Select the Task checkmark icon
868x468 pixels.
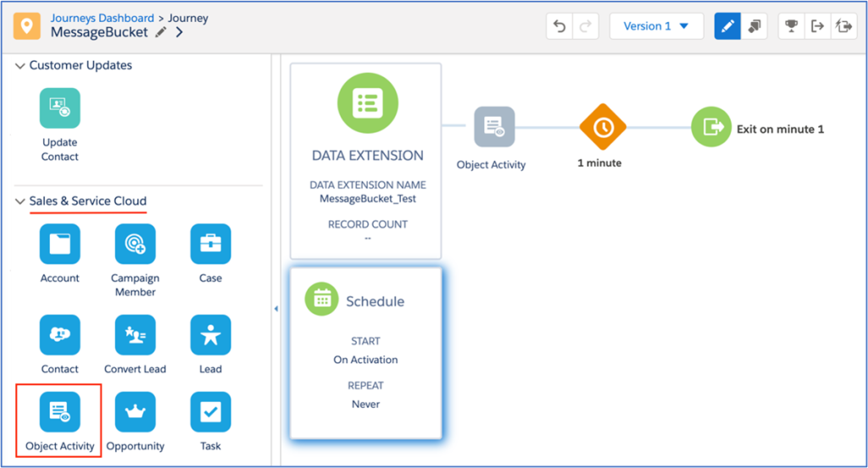pos(210,412)
